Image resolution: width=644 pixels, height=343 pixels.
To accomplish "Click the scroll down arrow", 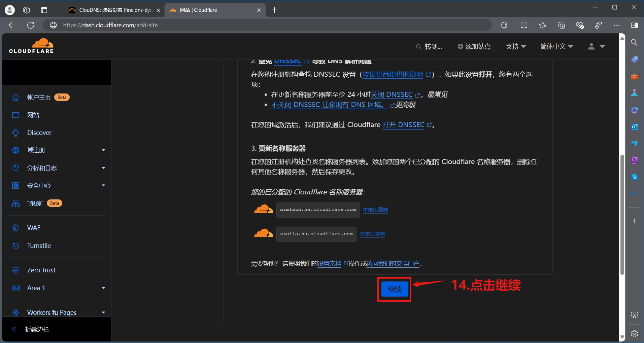I will tap(622, 337).
